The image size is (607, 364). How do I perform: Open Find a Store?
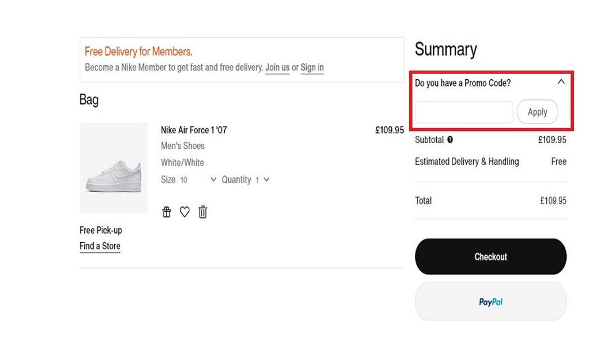[99, 246]
